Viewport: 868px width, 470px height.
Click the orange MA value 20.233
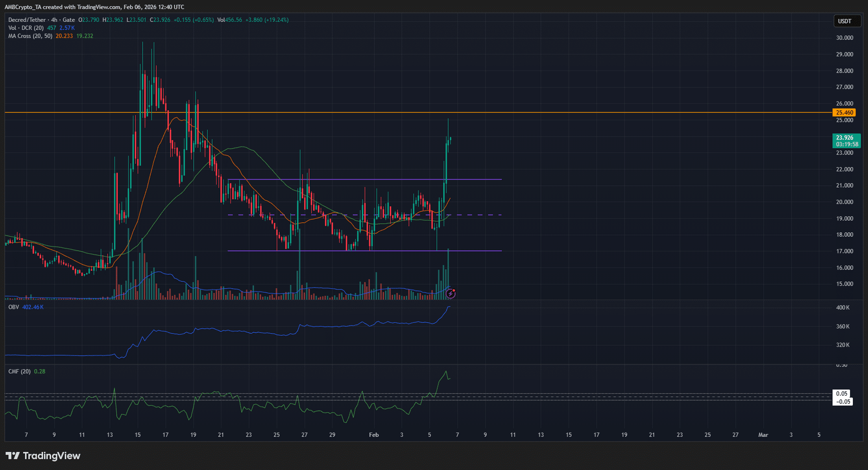coord(64,36)
